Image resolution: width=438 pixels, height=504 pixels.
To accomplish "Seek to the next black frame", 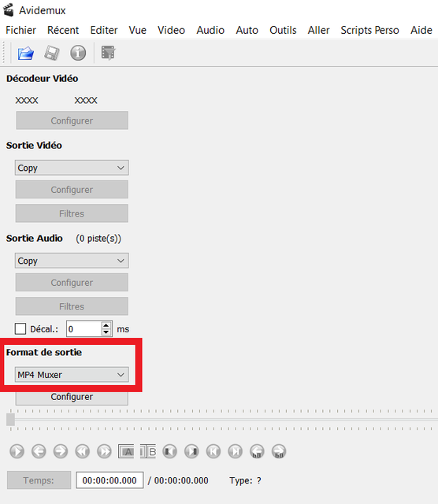I will [x=191, y=451].
